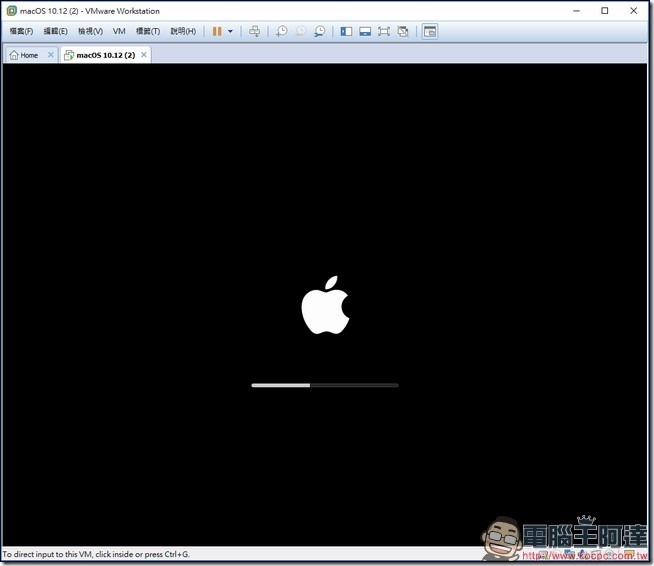Open the snapshot manager
This screenshot has height=566, width=654.
(319, 31)
